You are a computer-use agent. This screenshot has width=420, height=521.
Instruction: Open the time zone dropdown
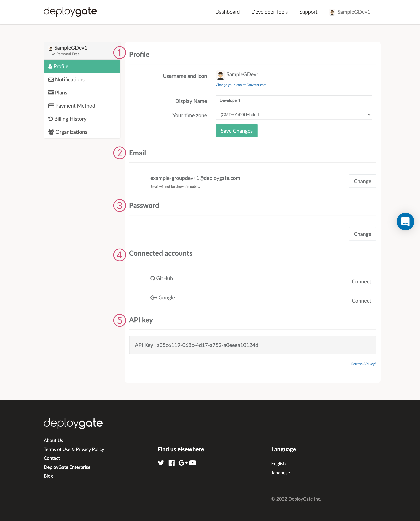coord(293,115)
